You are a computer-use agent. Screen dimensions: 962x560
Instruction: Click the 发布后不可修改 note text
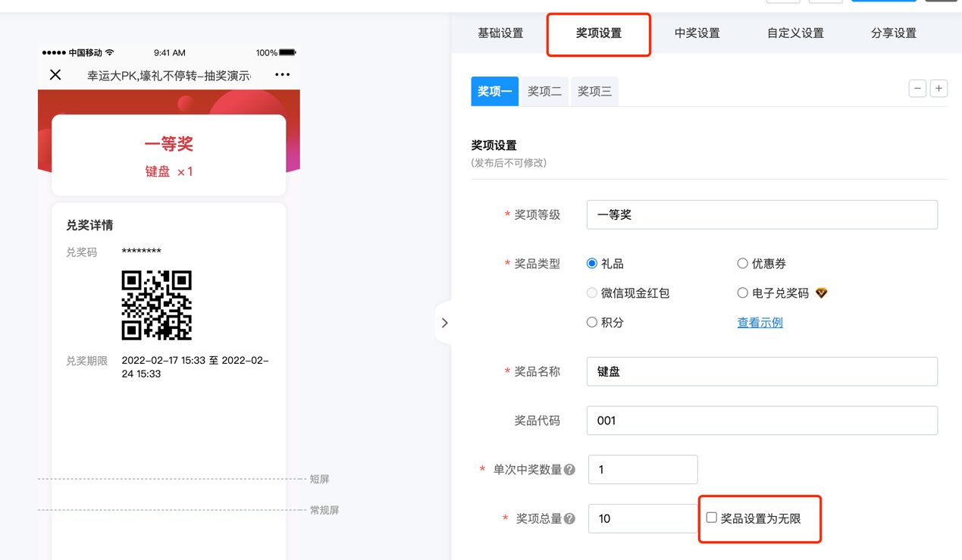tap(509, 163)
